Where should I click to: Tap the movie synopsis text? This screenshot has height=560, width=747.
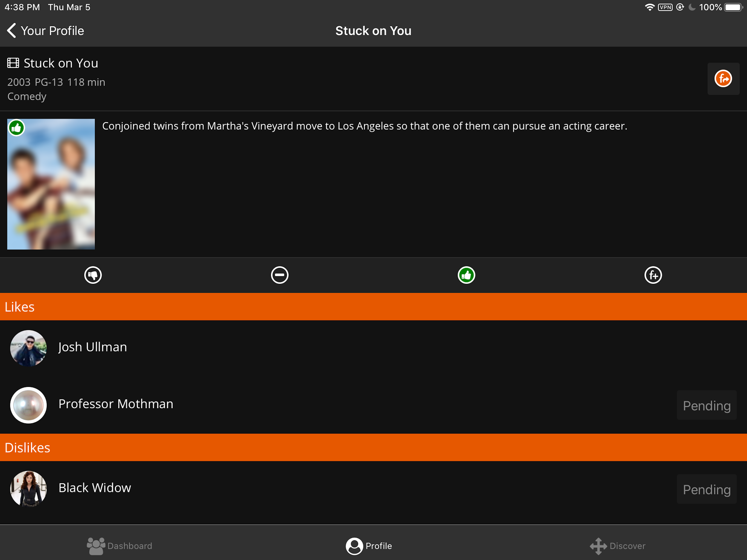[x=365, y=126]
